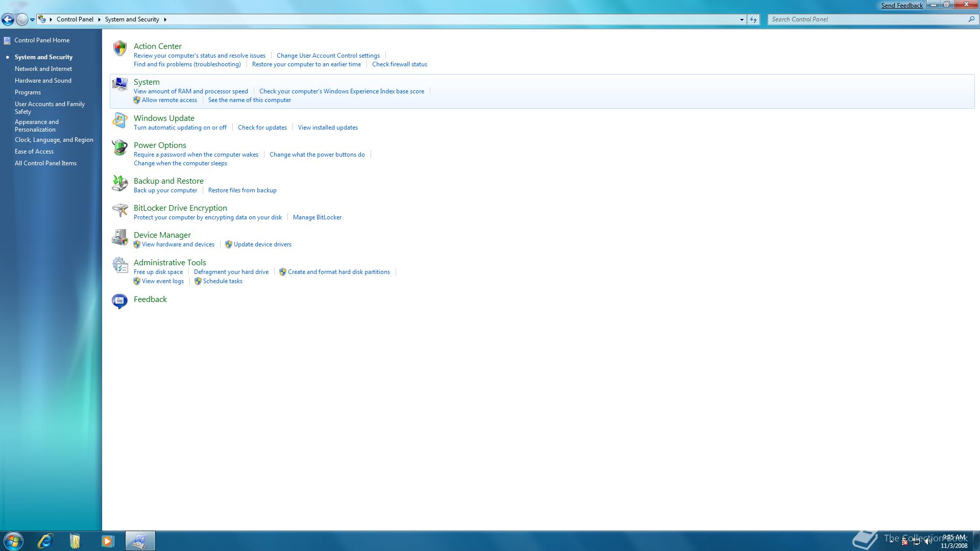Click the Control Panel taskbar button
This screenshot has width=980, height=551.
tap(140, 541)
